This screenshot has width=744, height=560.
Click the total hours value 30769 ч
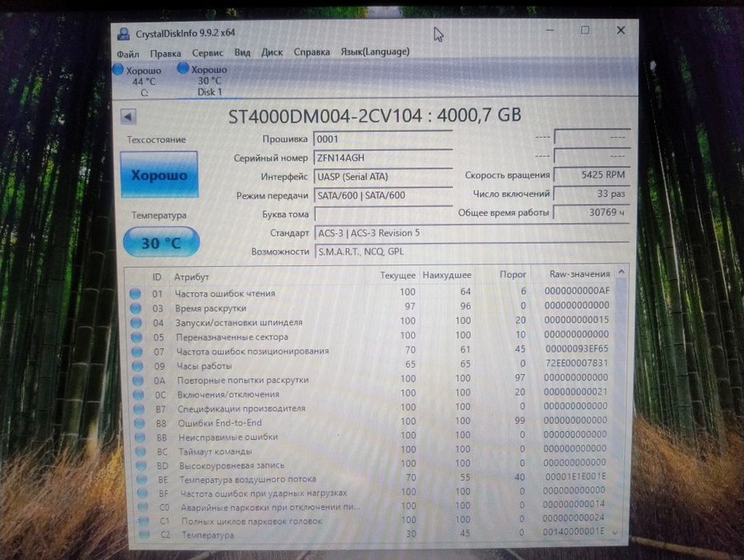(592, 212)
